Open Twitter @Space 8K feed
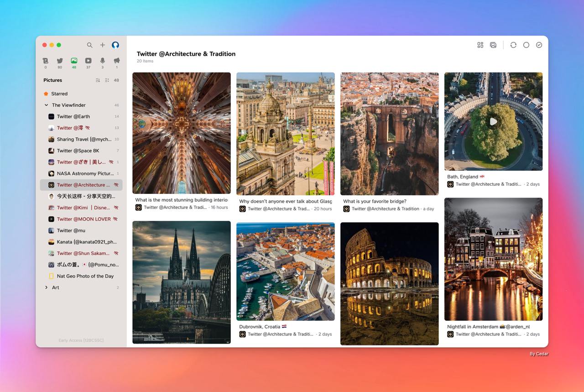The width and height of the screenshot is (584, 392). [81, 151]
